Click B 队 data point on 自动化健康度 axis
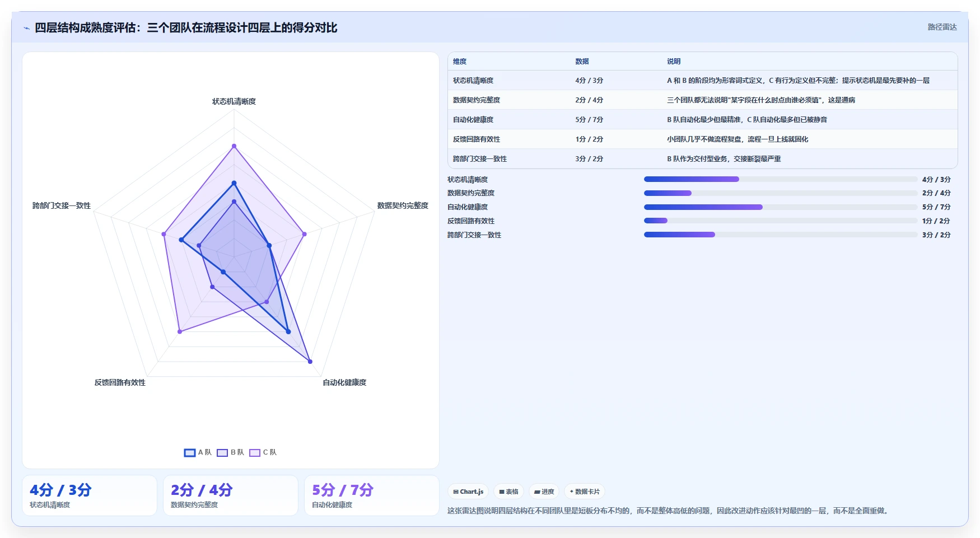 coord(310,362)
